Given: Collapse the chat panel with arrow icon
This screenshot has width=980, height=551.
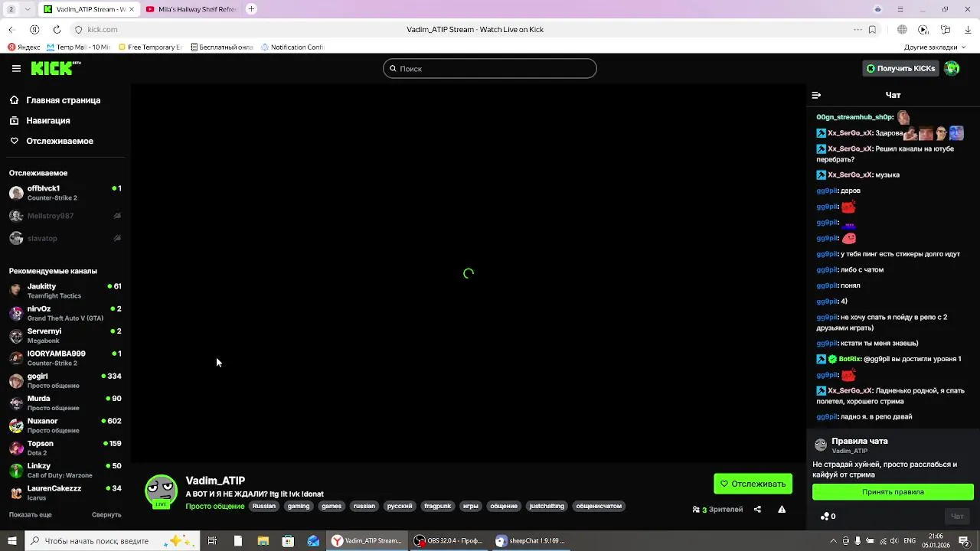Looking at the screenshot, I should click(x=816, y=95).
